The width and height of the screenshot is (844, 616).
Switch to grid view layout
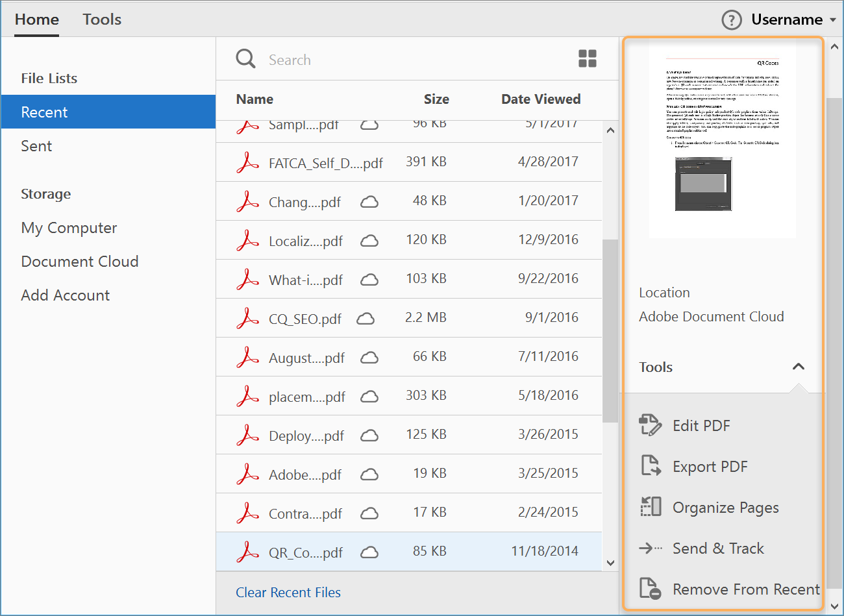pos(588,58)
